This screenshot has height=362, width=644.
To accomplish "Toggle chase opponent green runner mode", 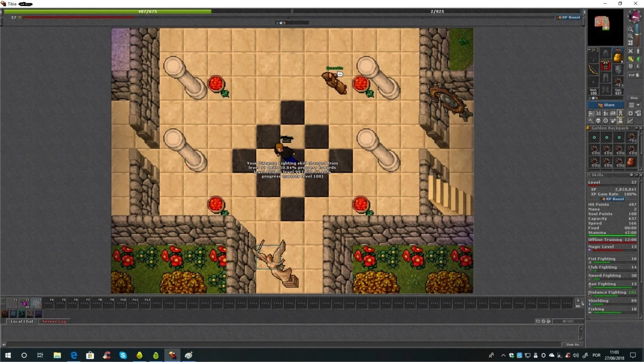I will point(638,59).
